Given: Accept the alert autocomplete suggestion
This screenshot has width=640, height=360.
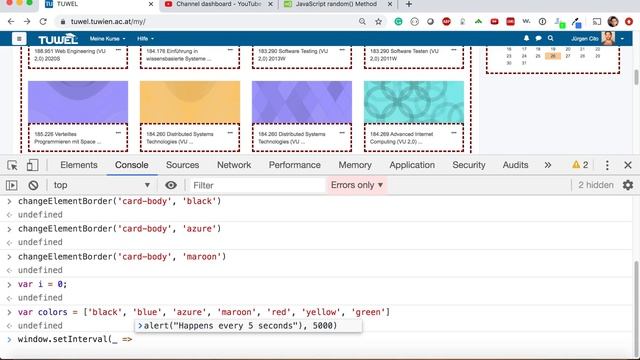Looking at the screenshot, I should tap(248, 326).
